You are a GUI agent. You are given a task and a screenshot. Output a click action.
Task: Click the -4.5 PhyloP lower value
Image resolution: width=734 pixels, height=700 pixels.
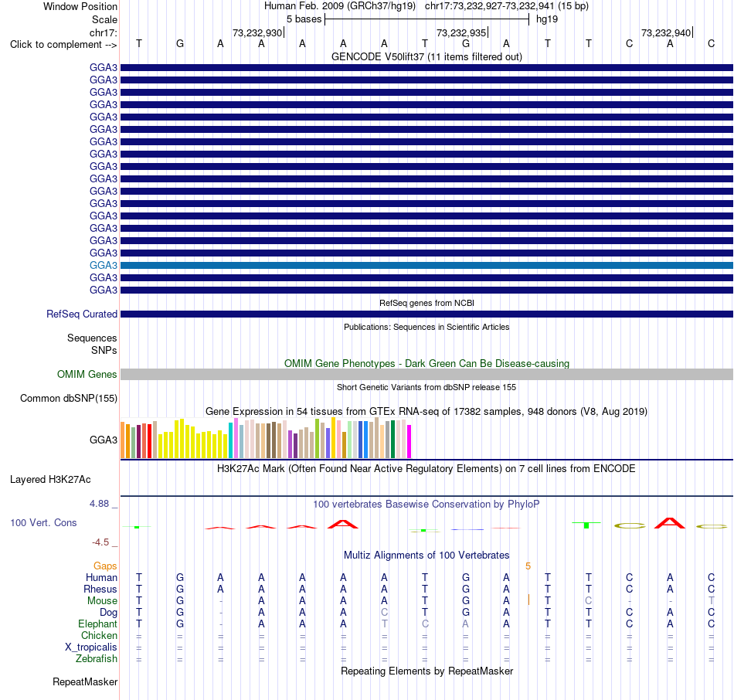(100, 542)
